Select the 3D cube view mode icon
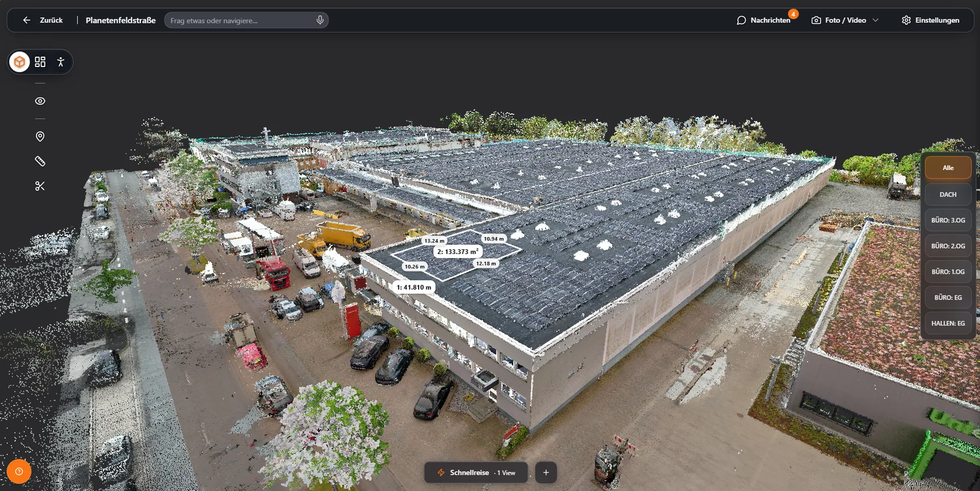 click(x=20, y=62)
